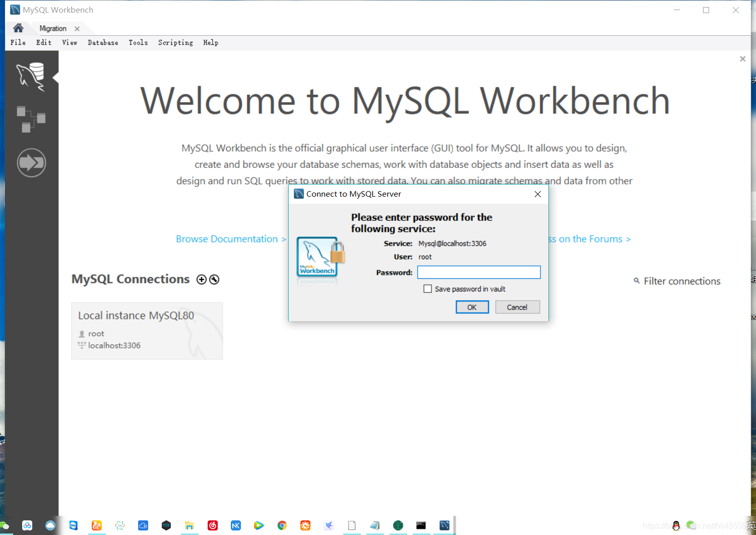Confirm password with the OK button
The image size is (756, 535).
[x=472, y=307]
